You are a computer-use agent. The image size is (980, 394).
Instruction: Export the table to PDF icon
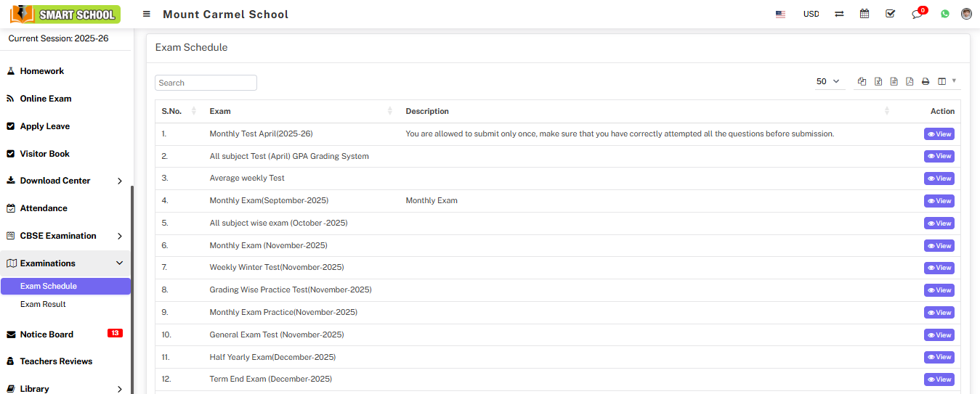point(910,81)
